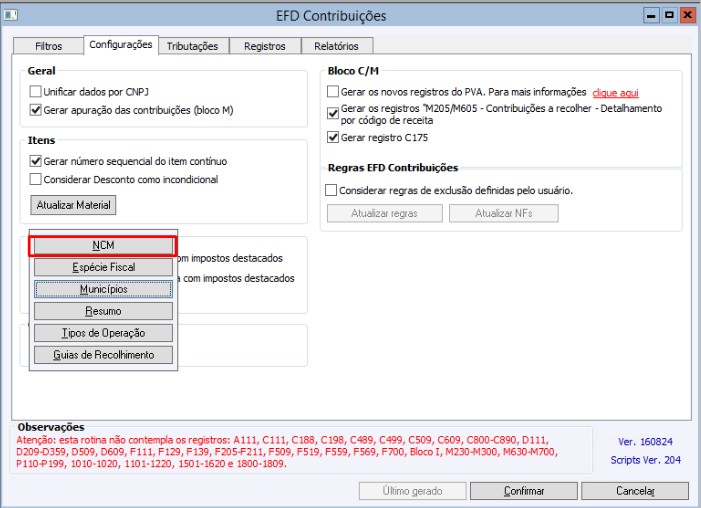Maximize the EFD Contribuições window
This screenshot has width=701, height=508.
click(669, 16)
